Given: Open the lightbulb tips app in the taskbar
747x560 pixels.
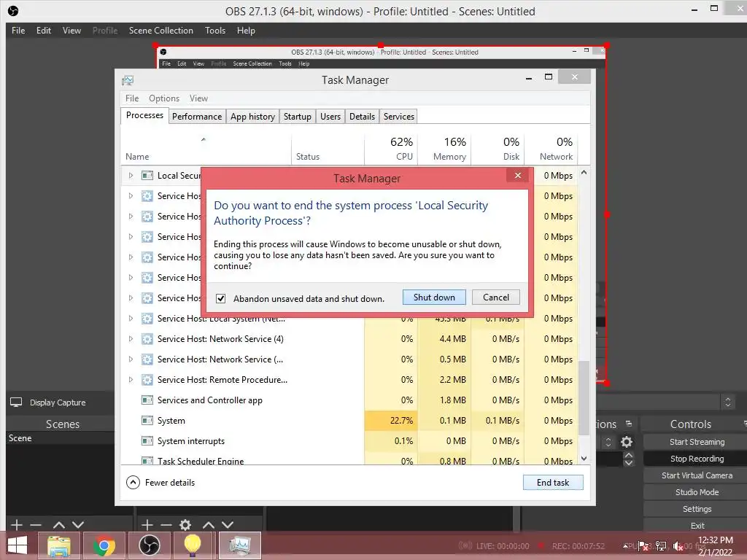Looking at the screenshot, I should [192, 545].
